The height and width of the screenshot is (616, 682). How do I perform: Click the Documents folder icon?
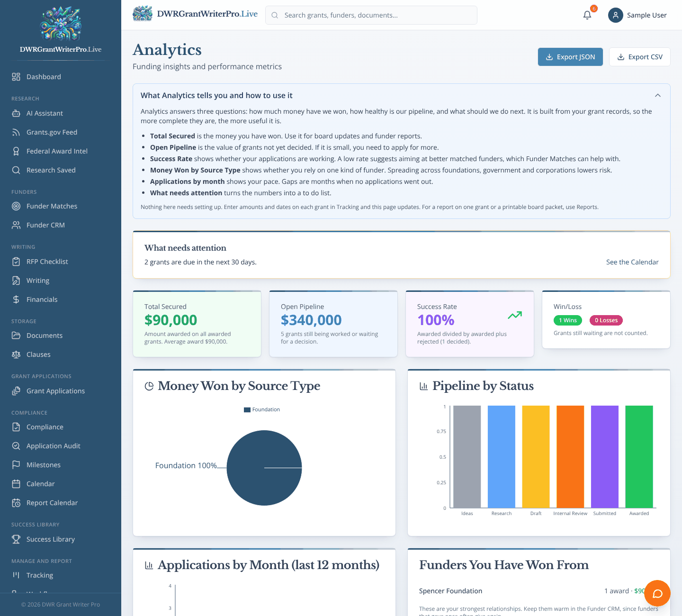tap(16, 335)
